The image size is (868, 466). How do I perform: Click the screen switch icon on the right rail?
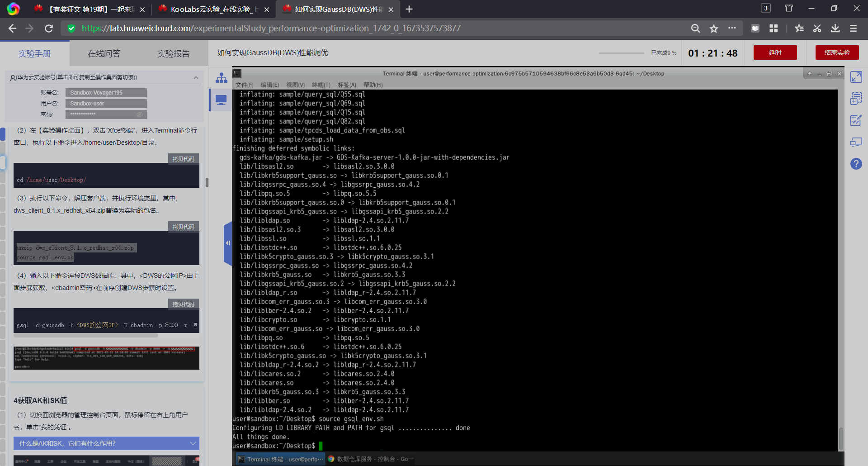click(x=856, y=142)
